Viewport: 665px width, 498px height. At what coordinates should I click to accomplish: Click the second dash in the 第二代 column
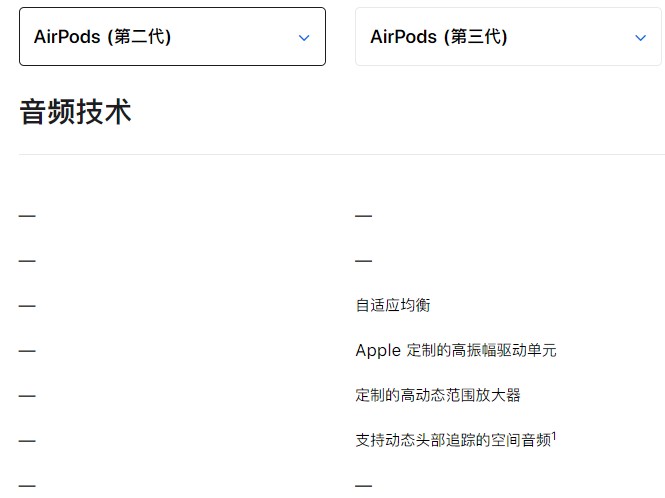point(27,261)
